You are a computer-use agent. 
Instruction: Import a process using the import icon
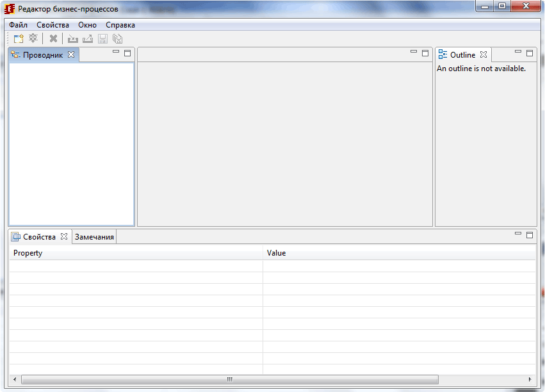coord(72,38)
